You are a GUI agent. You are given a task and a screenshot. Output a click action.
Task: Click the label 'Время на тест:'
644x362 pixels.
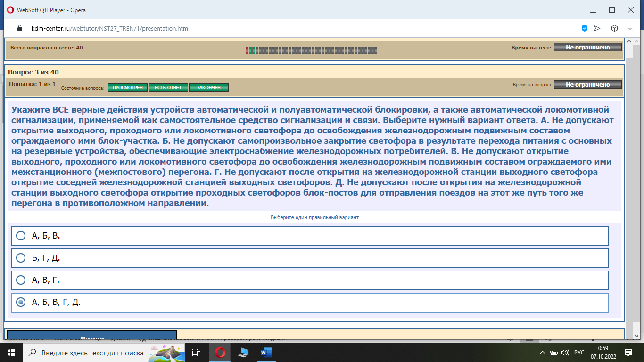[531, 48]
